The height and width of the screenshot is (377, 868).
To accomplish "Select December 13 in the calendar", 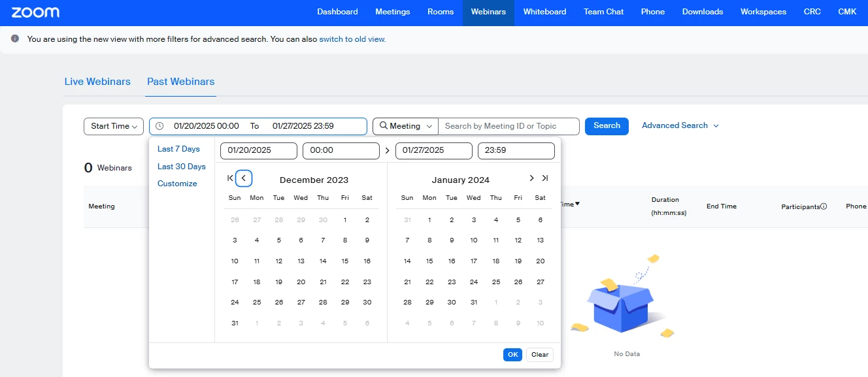I will click(301, 261).
